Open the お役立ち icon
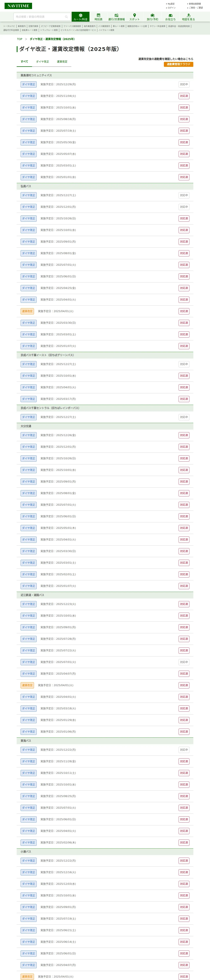This screenshot has width=210, height=980. (x=170, y=17)
